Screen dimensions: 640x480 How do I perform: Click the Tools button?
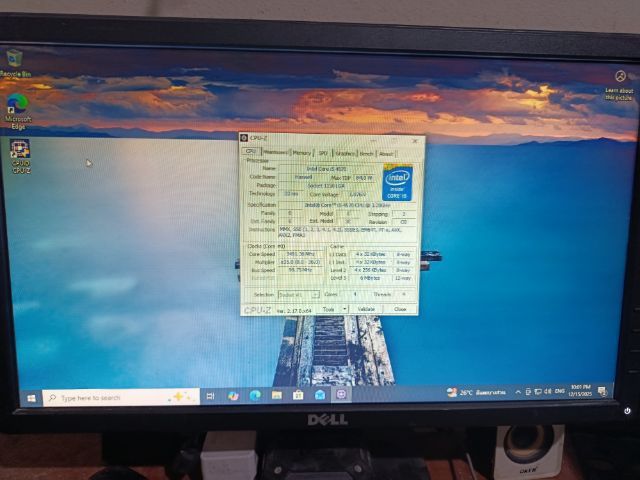pyautogui.click(x=329, y=309)
